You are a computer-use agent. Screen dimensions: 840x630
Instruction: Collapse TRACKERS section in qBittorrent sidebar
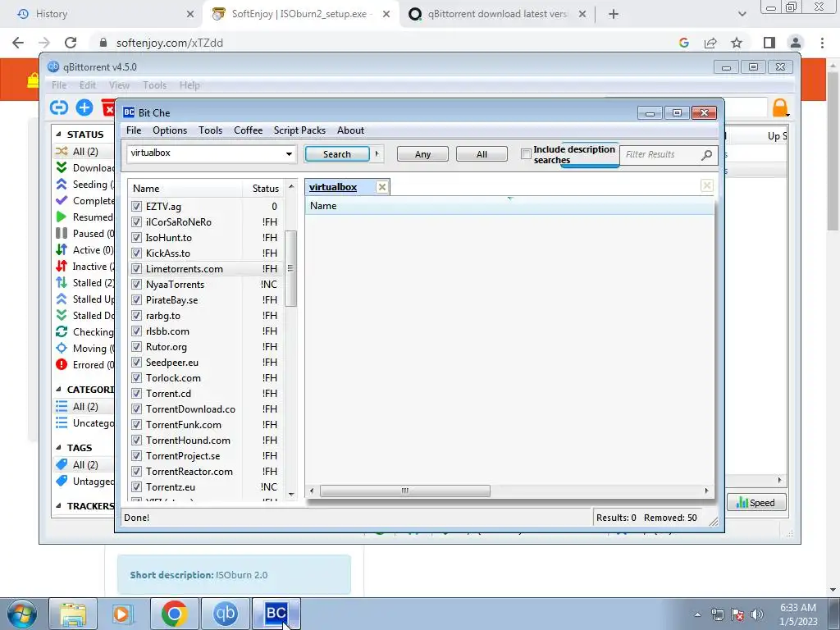pyautogui.click(x=59, y=505)
